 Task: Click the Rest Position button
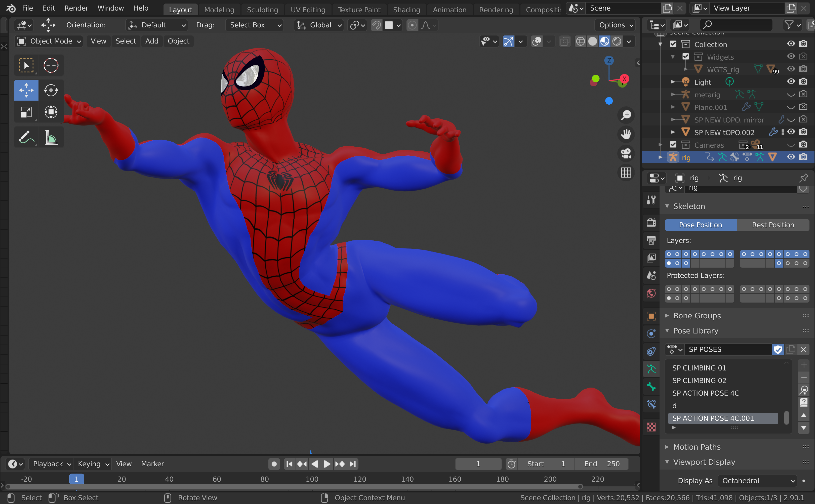click(773, 225)
